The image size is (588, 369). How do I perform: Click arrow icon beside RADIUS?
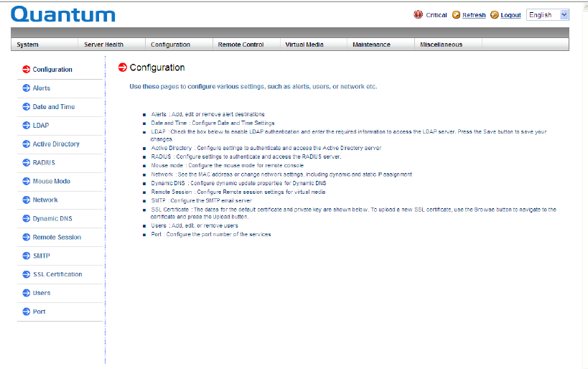27,162
